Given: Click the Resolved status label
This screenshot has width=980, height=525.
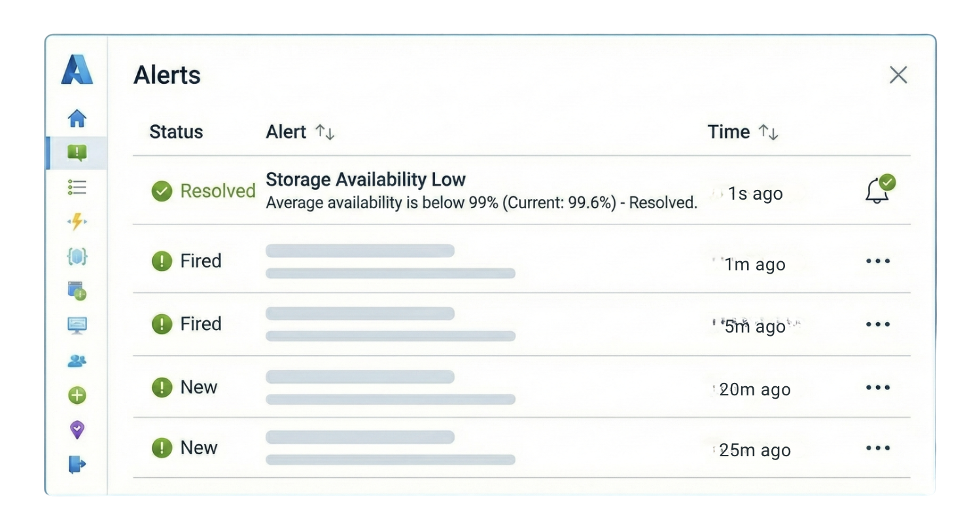Looking at the screenshot, I should (217, 190).
